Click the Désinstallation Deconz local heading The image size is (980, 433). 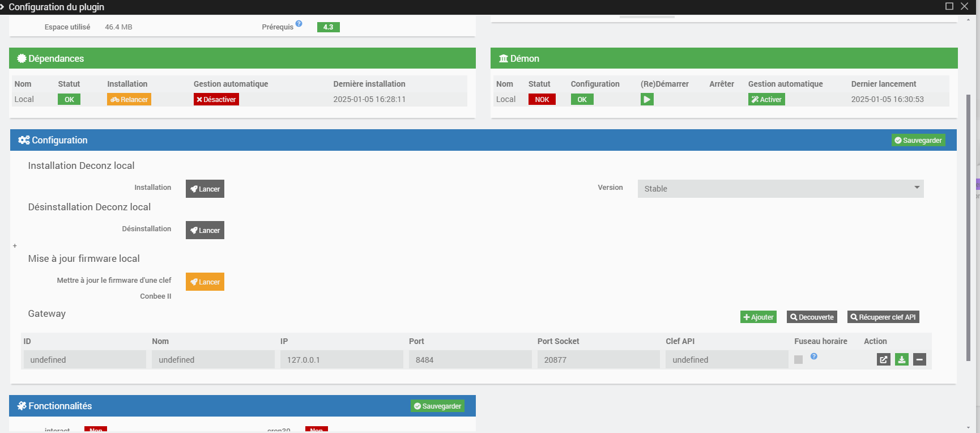coord(90,207)
